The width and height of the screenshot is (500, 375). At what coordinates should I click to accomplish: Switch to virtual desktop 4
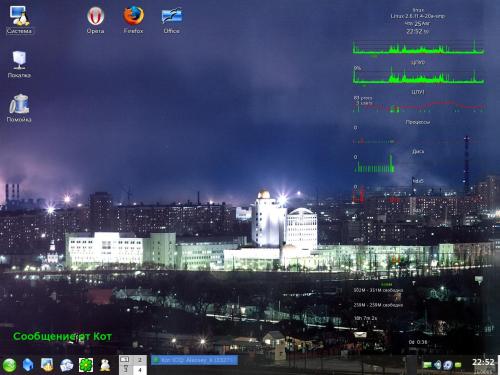click(x=140, y=370)
